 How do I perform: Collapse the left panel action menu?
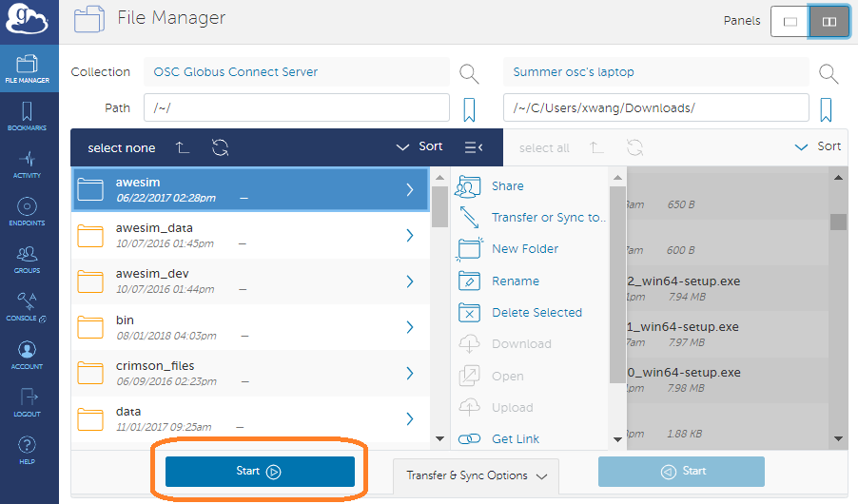pyautogui.click(x=474, y=147)
